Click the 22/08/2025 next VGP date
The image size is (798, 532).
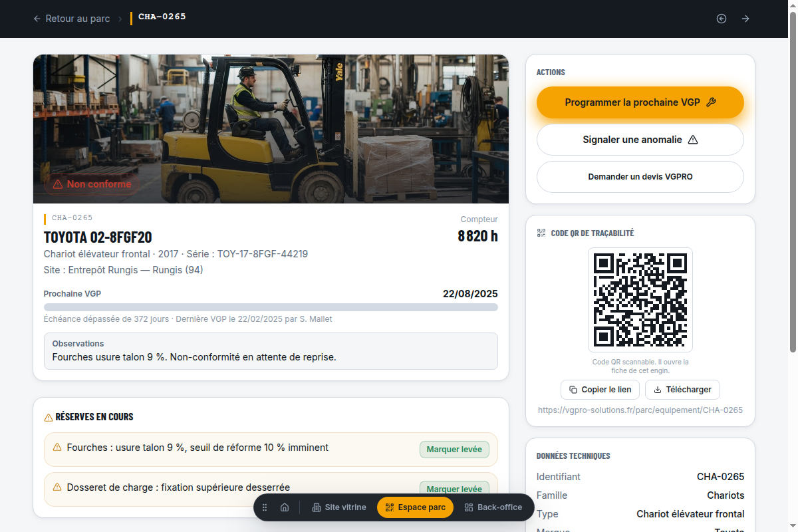470,294
